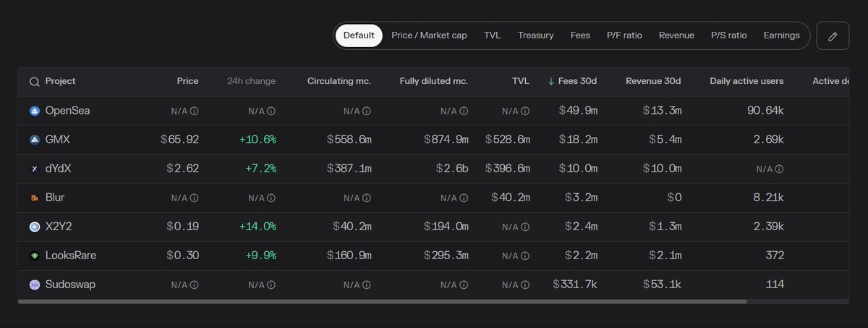Switch to the Treasury tab

[x=535, y=35]
